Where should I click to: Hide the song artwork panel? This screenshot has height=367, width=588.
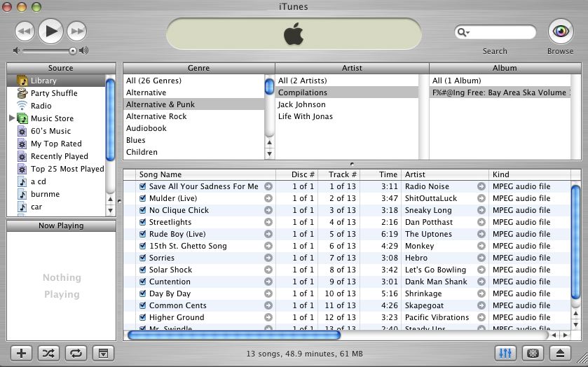(x=104, y=353)
